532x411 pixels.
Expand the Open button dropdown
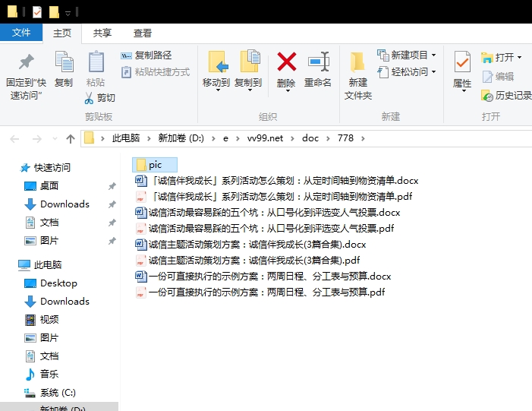point(519,58)
